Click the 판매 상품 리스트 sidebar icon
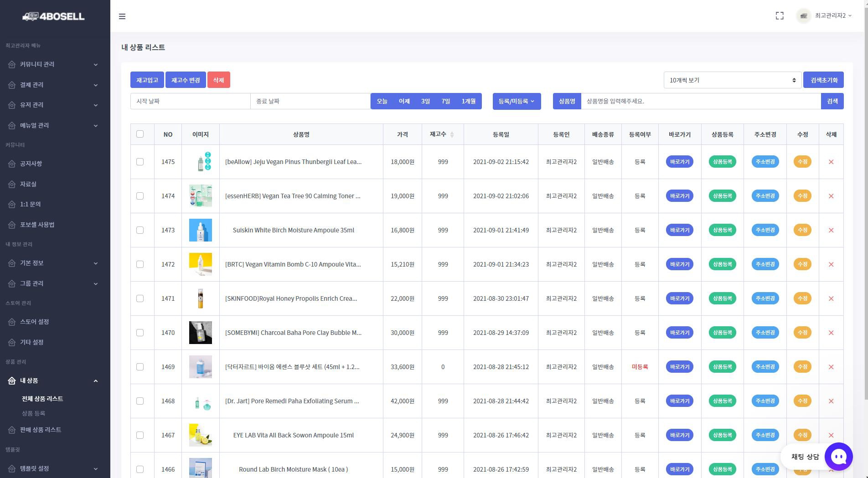 tap(12, 430)
